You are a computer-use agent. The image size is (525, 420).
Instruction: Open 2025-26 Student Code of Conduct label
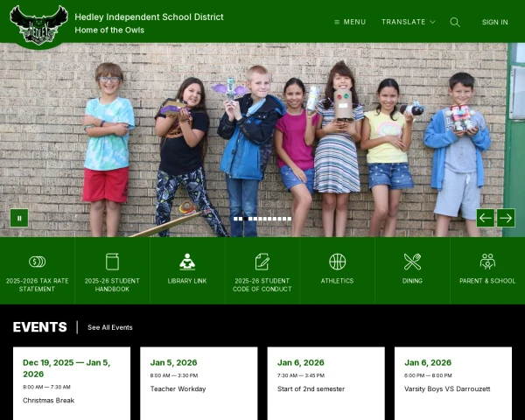point(262,284)
